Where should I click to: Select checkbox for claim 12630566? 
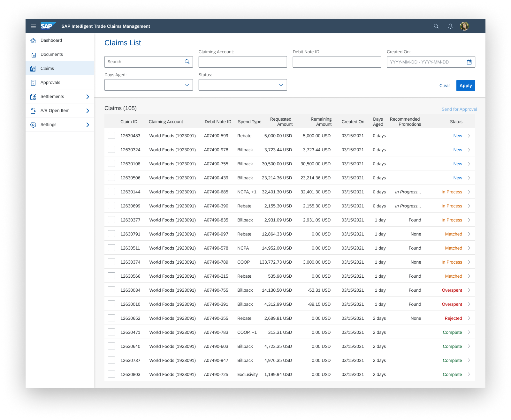(x=111, y=276)
